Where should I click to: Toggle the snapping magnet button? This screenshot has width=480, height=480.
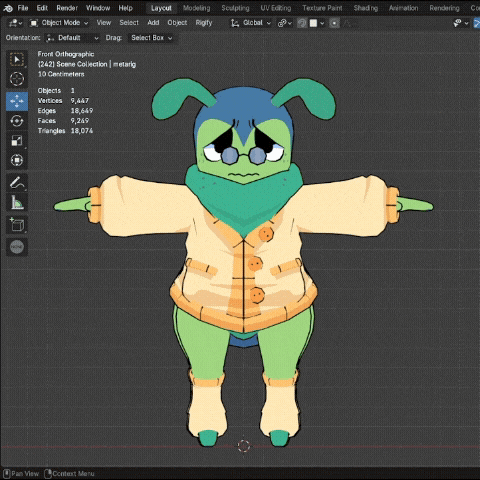tap(302, 23)
